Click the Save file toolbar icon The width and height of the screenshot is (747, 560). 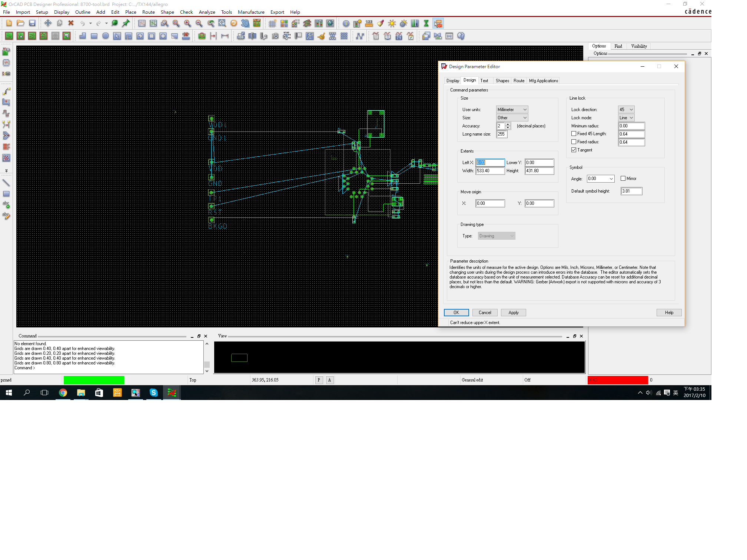[x=32, y=23]
